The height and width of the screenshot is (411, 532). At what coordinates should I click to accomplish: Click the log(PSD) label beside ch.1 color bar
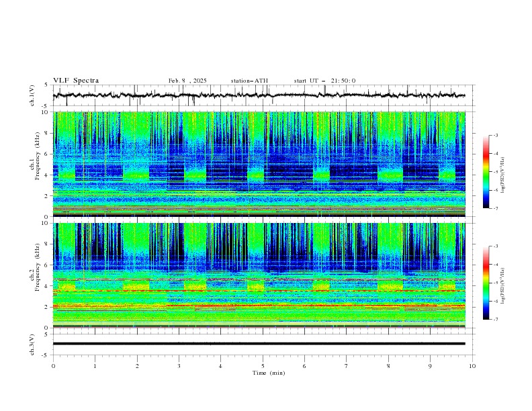tap(502, 175)
